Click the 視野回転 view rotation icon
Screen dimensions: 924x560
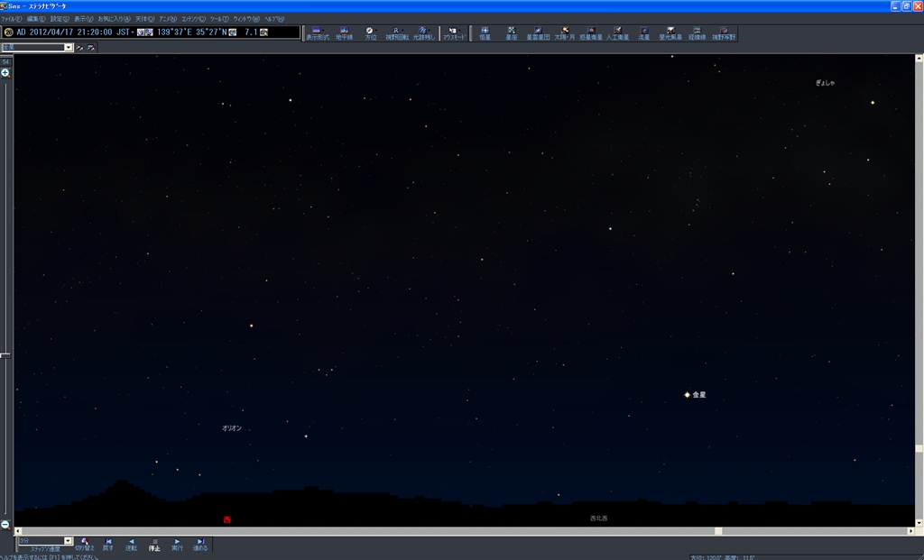396,32
